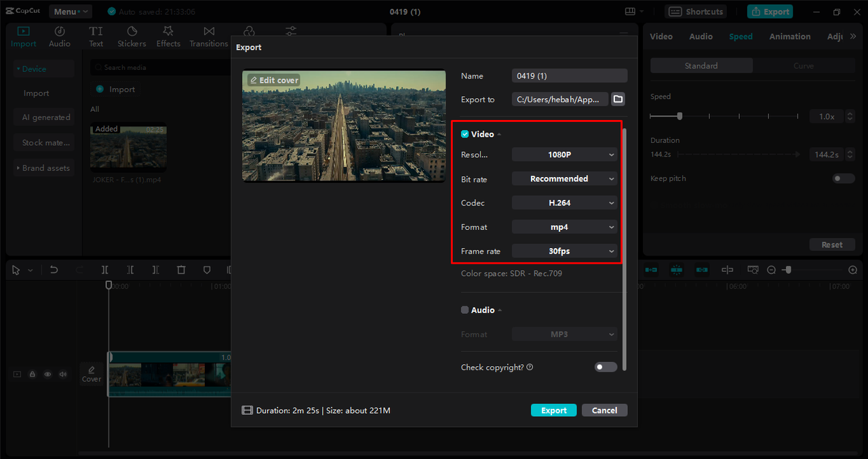Click marker shield icon in timeline toolbar
Screen dimensions: 868x459
207,270
